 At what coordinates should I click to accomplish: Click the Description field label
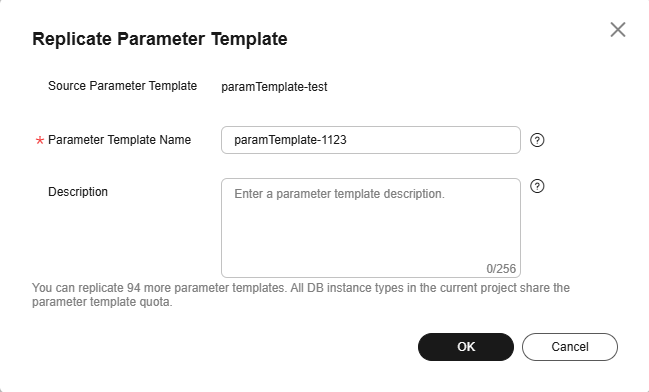coord(78,192)
